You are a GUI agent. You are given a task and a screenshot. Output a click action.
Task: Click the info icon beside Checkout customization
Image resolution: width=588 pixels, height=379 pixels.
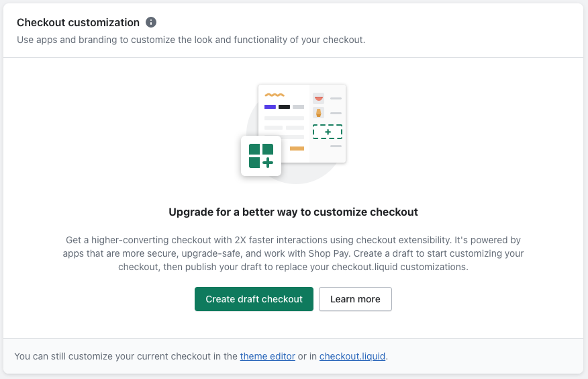pos(151,23)
